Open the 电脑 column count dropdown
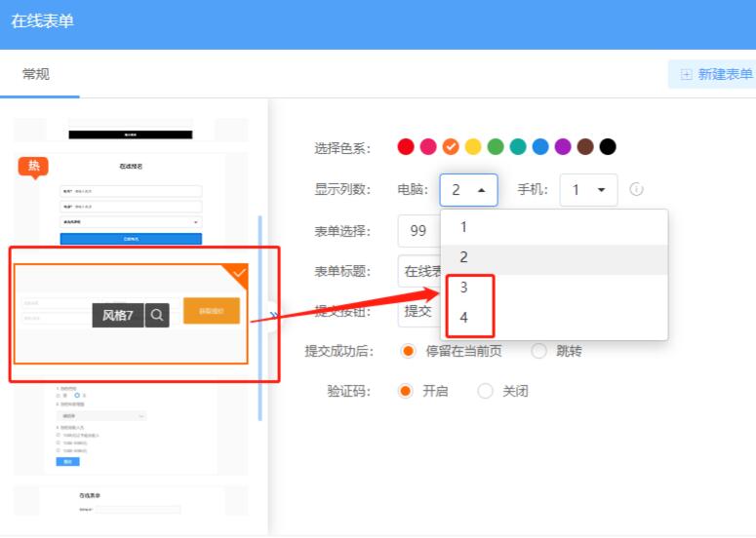The width and height of the screenshot is (756, 538). point(468,190)
